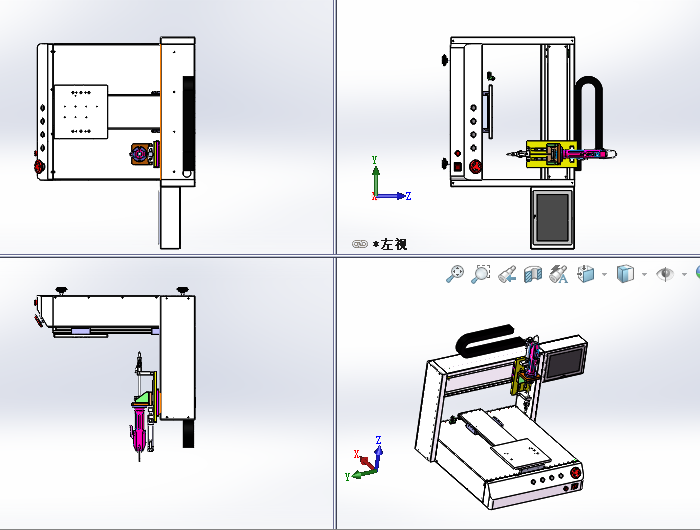
Task: Select the red power switch in left view
Action: click(x=458, y=166)
